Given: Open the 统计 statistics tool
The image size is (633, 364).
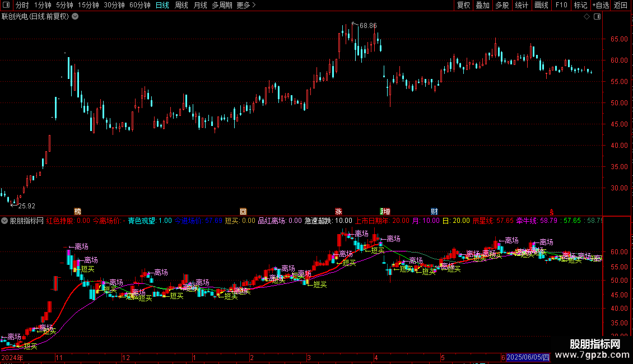Looking at the screenshot, I should (x=522, y=5).
